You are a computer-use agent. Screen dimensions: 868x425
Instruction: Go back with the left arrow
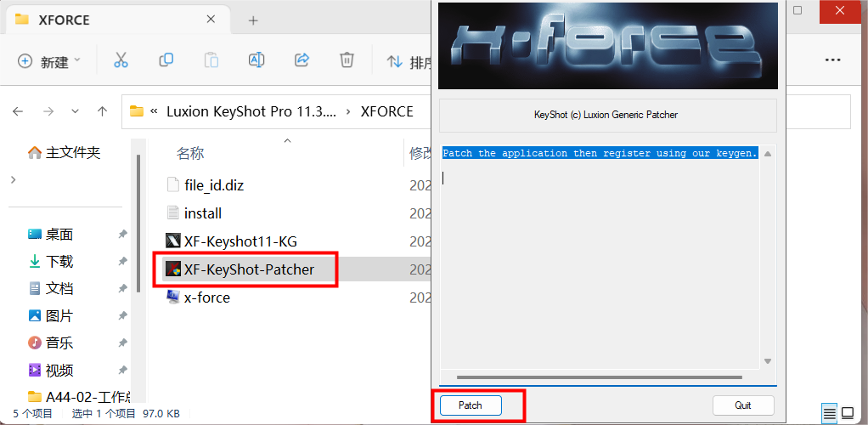[18, 111]
